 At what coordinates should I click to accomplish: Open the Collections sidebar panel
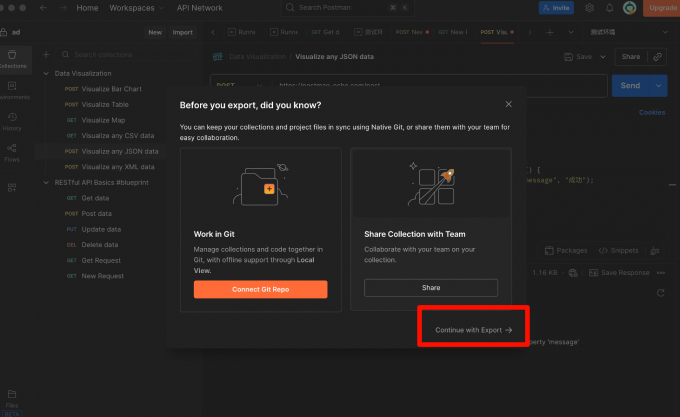13,59
